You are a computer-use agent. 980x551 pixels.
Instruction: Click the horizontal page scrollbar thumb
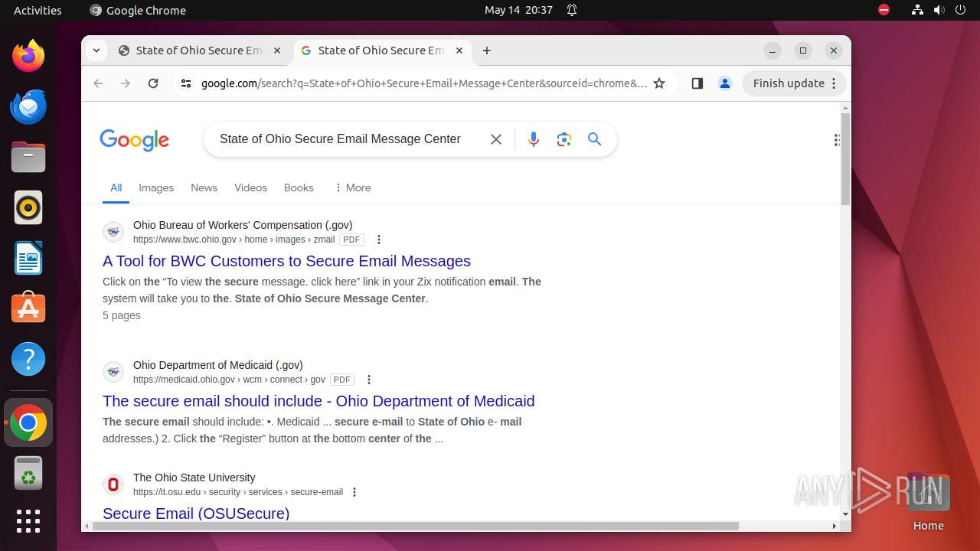click(416, 526)
